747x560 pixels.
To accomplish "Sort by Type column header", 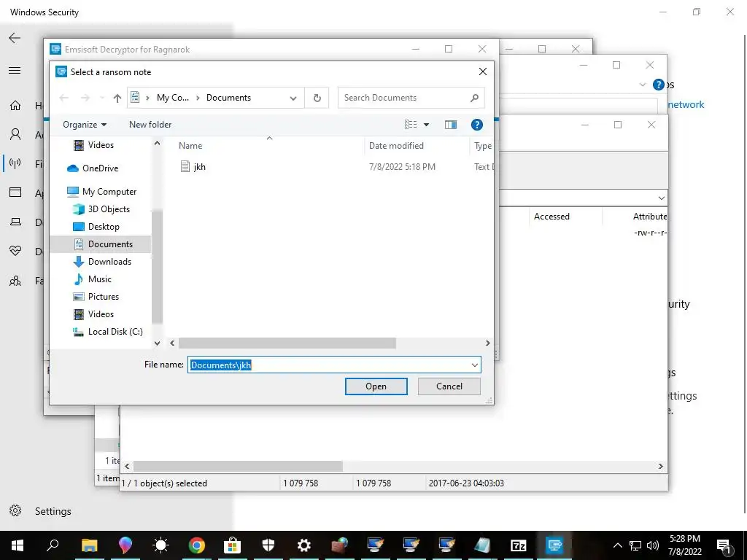I will click(483, 146).
